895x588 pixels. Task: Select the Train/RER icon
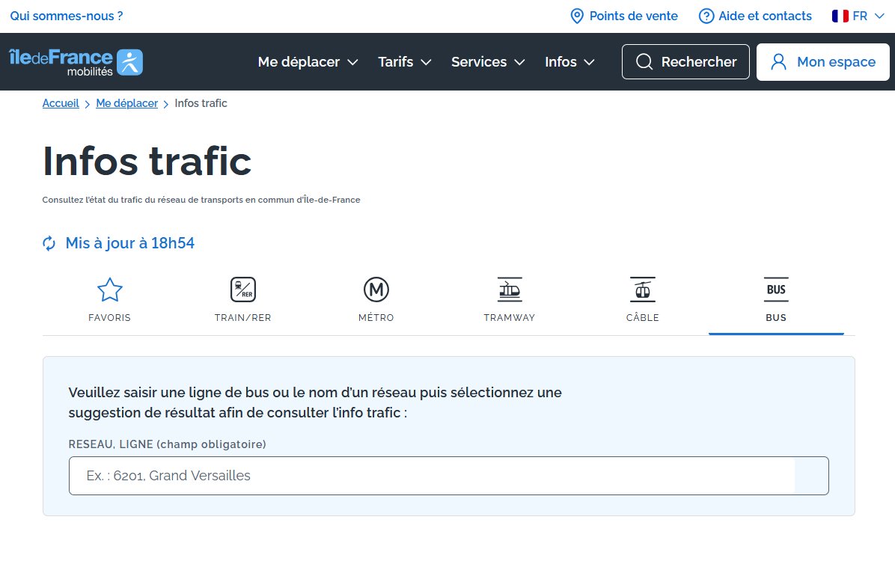pos(243,290)
